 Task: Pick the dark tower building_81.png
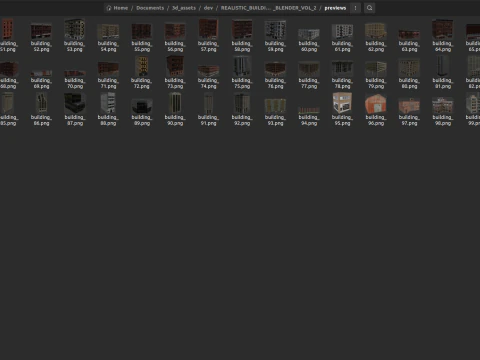click(x=443, y=66)
